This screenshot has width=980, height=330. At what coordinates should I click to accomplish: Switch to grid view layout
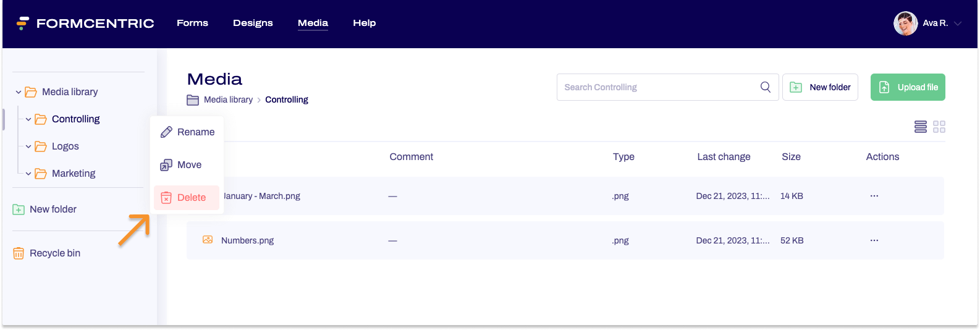939,127
